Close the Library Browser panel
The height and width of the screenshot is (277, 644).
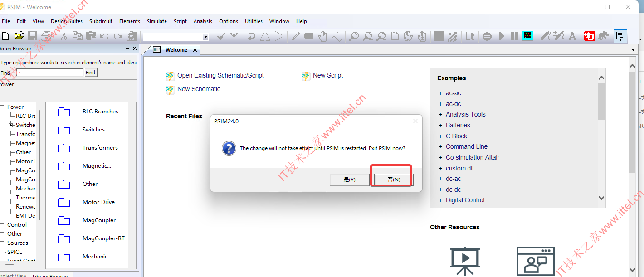(x=135, y=49)
